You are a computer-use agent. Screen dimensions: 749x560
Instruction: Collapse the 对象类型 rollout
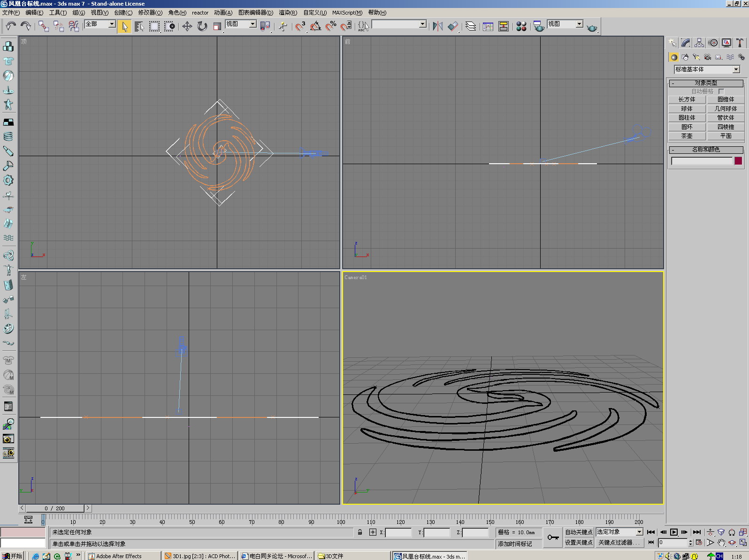706,83
